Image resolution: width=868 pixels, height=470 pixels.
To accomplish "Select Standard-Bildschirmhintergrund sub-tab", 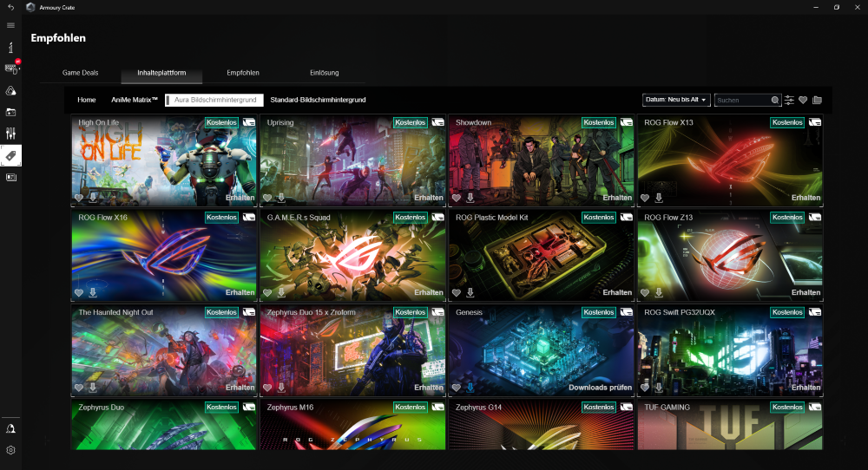I will pyautogui.click(x=318, y=100).
